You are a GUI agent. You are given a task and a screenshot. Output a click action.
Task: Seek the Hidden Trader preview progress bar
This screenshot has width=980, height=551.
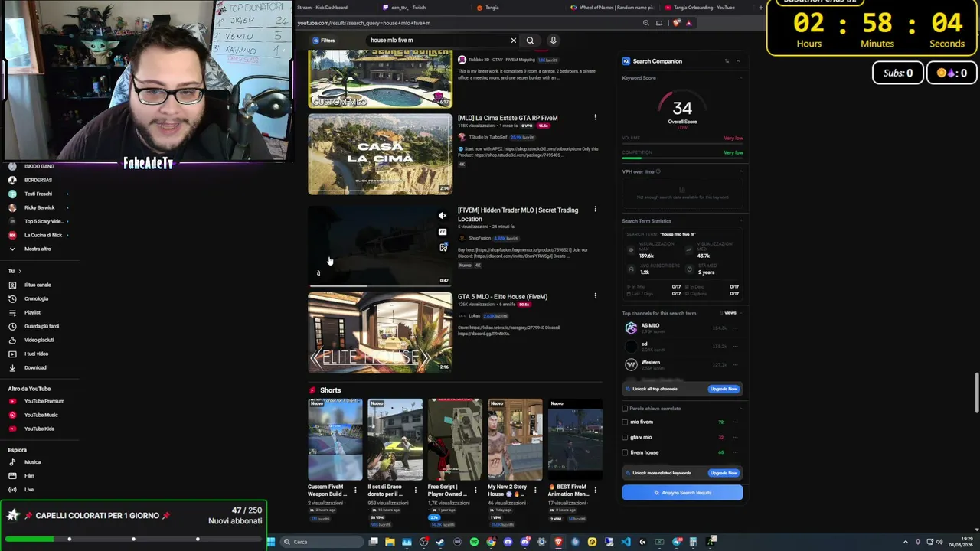tap(380, 286)
